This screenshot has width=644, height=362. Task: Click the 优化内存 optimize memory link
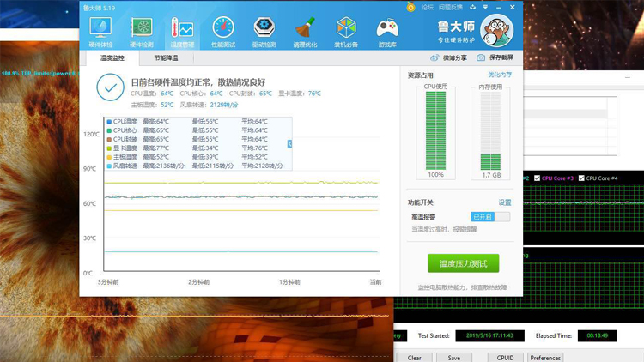(500, 75)
